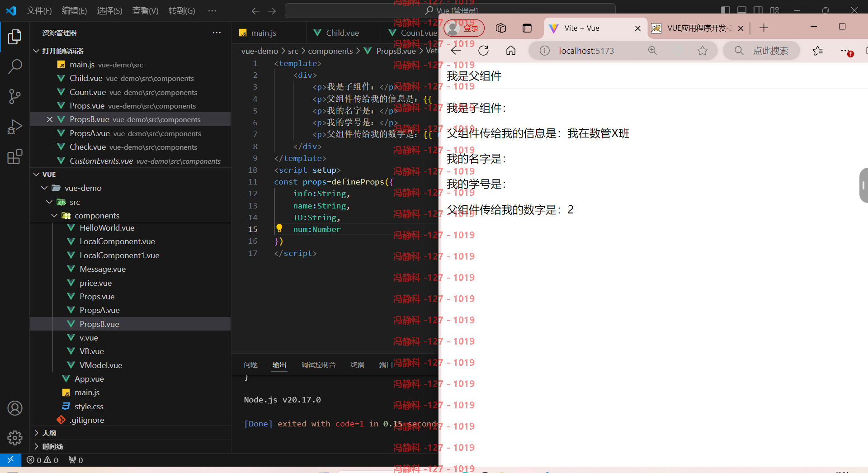This screenshot has width=868, height=473.
Task: Open browser sidebar handle on right edge
Action: point(863,185)
